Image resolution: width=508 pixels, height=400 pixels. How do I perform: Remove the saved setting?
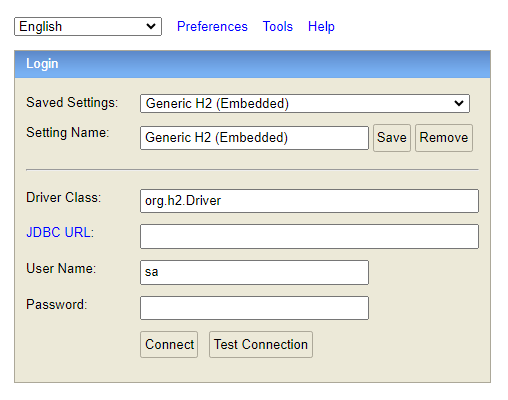pos(444,138)
